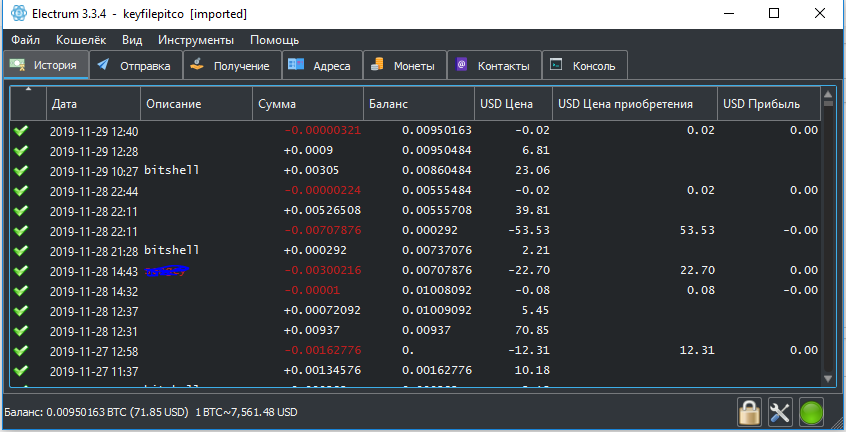
Task: Select the bitshell description at 2019-11-29 10:27
Action: (x=172, y=170)
